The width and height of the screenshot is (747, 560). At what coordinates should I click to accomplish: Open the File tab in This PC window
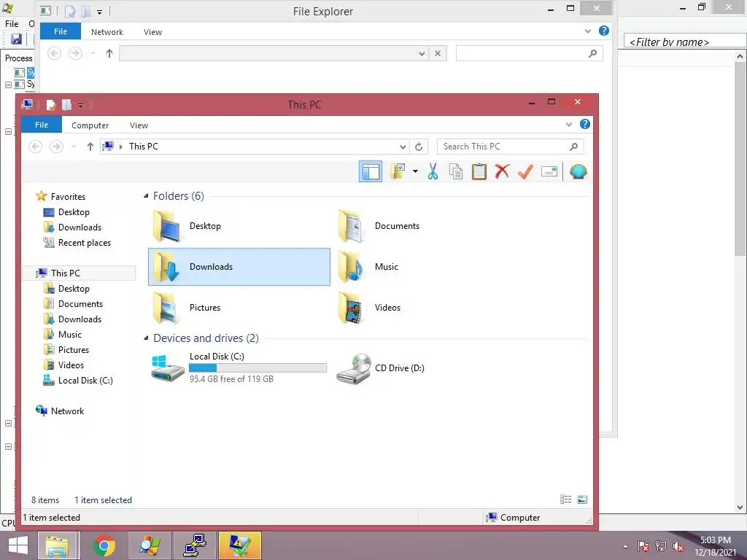click(x=42, y=125)
